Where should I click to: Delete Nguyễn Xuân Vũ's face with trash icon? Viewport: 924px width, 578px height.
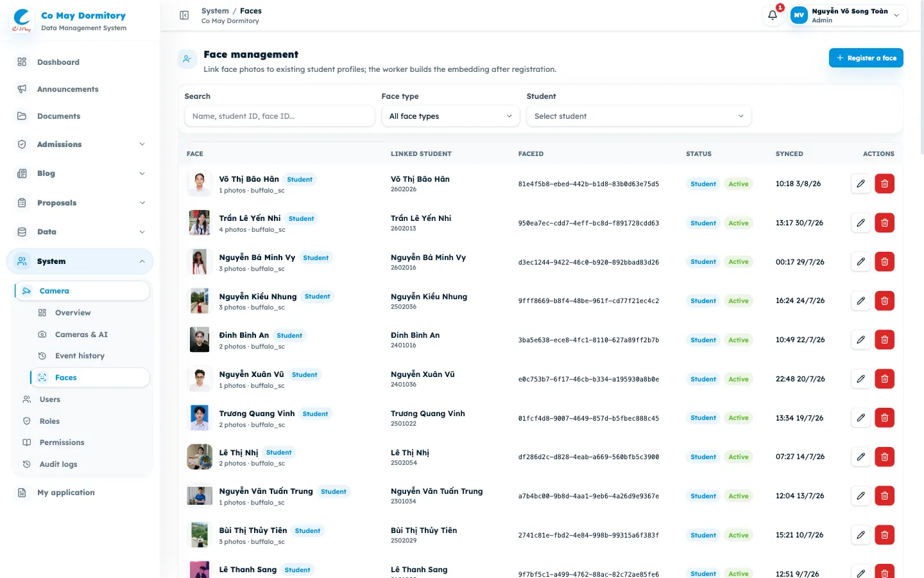884,379
